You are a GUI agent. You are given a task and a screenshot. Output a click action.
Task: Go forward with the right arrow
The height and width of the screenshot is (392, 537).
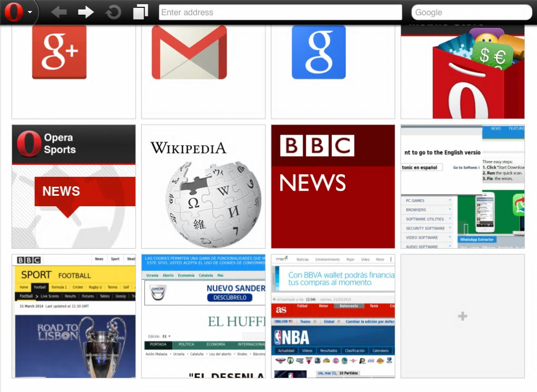[x=86, y=12]
